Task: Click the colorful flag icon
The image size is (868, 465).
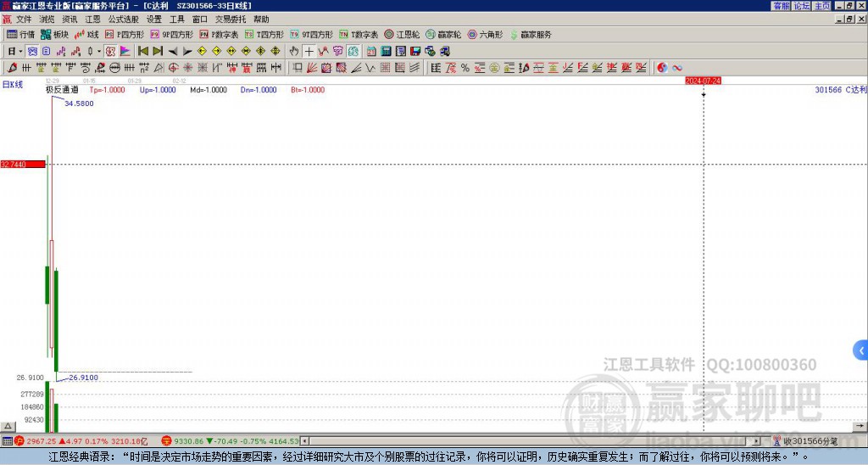Action: tap(125, 51)
